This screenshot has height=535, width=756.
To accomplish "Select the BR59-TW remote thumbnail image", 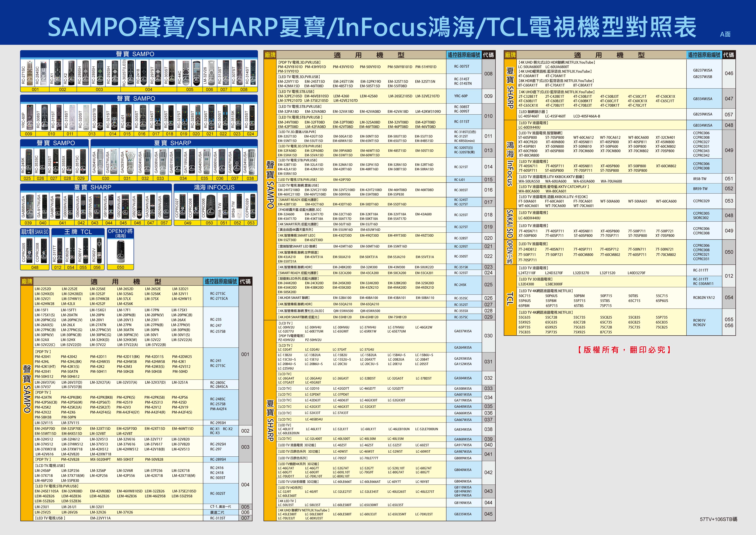I will coord(239,206).
